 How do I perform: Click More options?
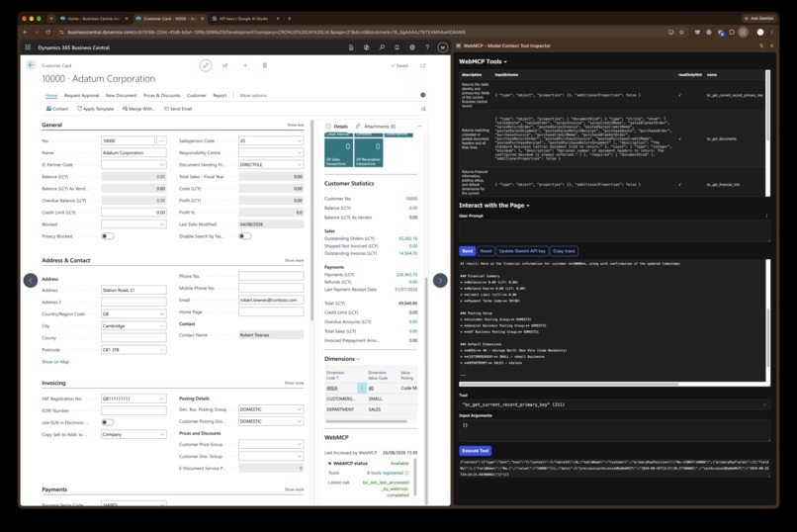pos(253,96)
